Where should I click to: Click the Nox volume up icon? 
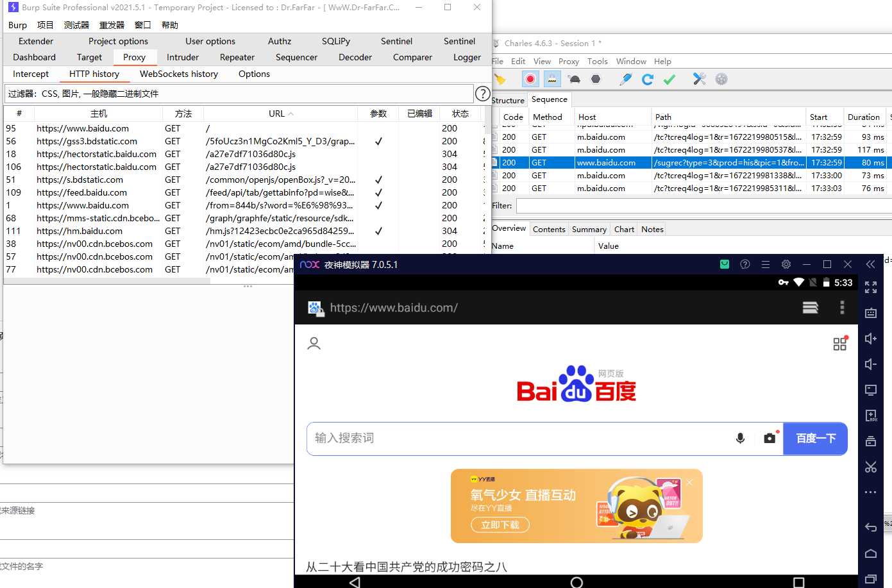point(870,339)
